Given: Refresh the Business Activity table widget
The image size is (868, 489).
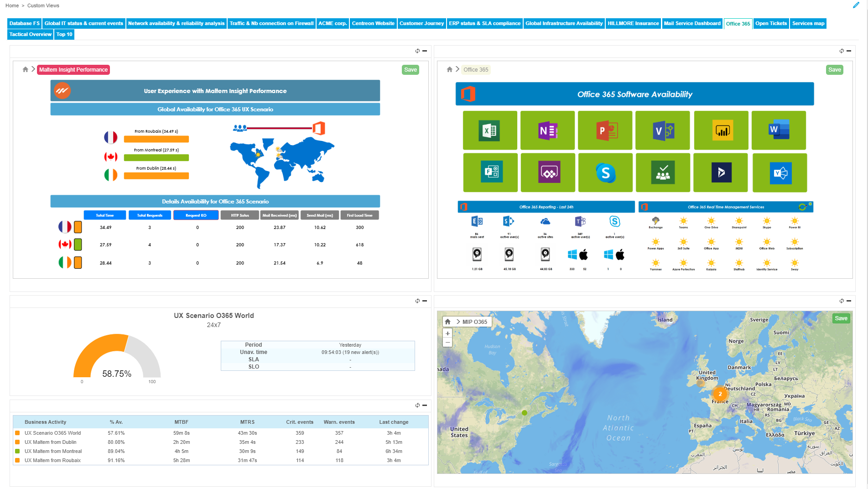Looking at the screenshot, I should [x=417, y=405].
